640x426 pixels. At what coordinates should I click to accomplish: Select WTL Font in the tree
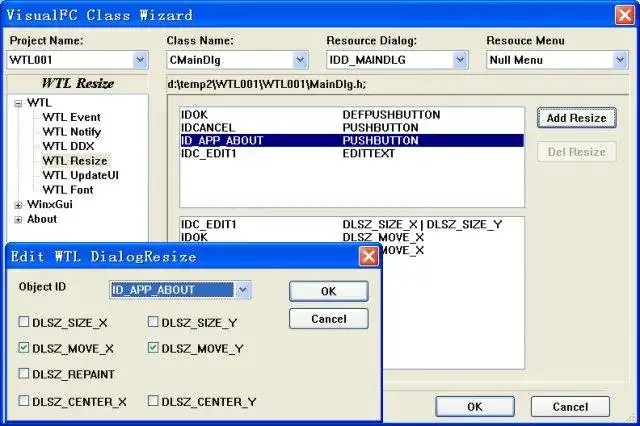tap(68, 190)
